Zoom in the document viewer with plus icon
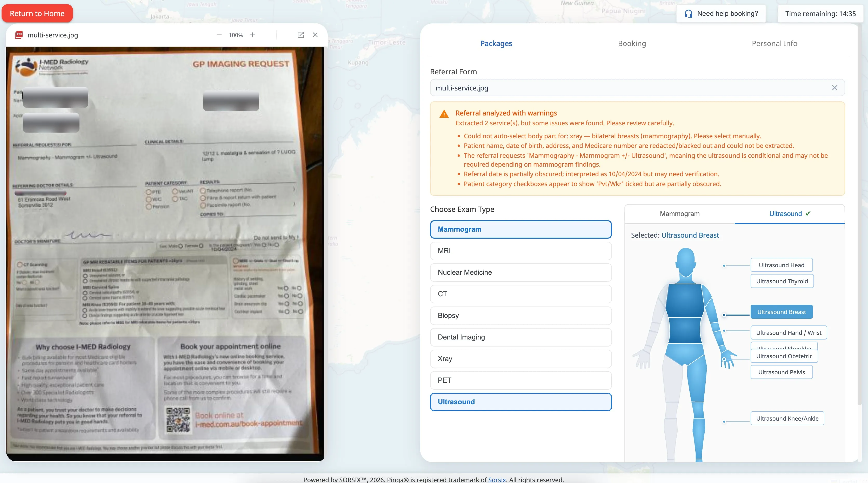 [252, 35]
